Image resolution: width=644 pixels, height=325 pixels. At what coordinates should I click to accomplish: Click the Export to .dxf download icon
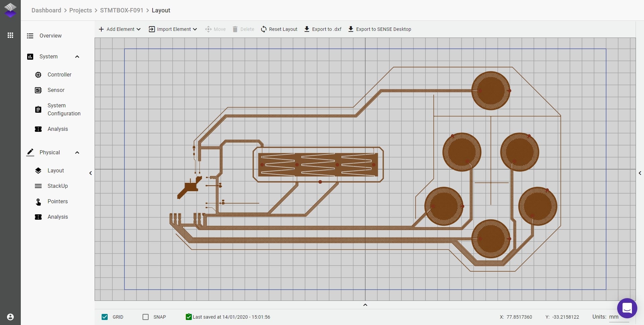pos(307,29)
